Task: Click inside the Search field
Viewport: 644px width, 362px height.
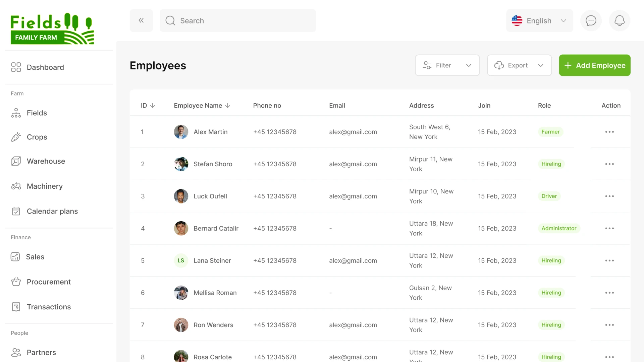Action: 238,20
